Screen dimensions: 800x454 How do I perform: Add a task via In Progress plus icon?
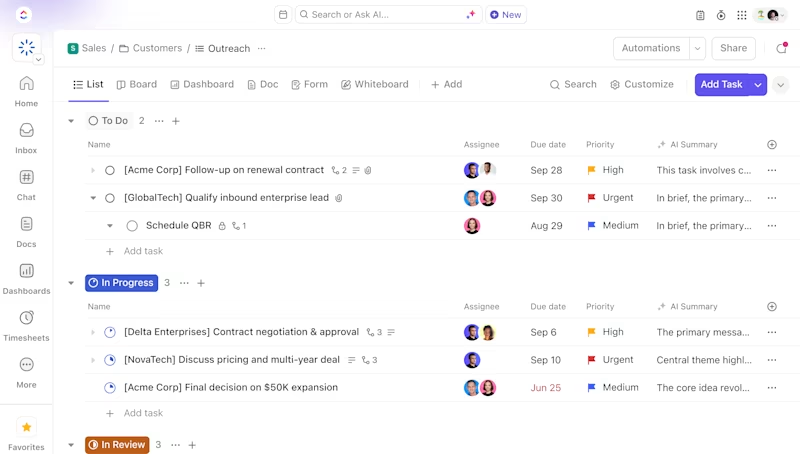coord(201,283)
